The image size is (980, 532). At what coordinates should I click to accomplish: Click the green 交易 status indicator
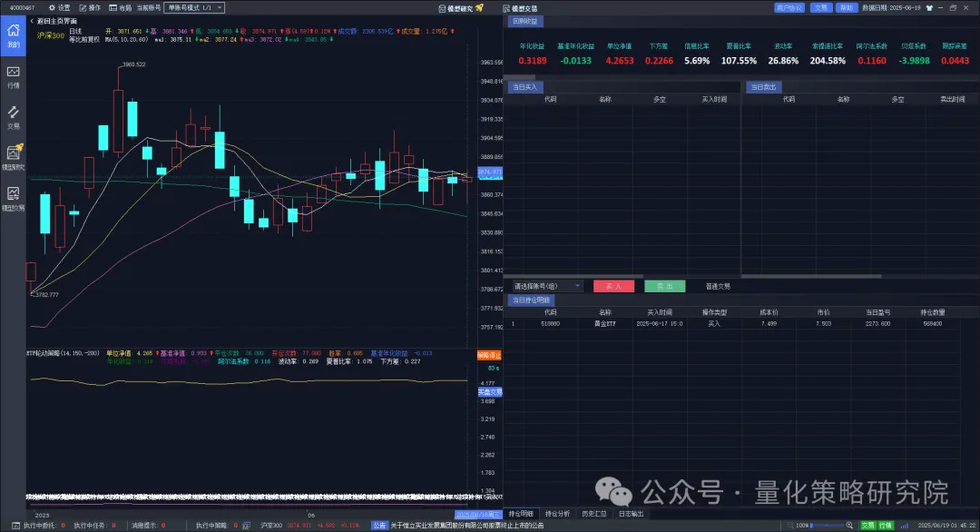click(867, 526)
